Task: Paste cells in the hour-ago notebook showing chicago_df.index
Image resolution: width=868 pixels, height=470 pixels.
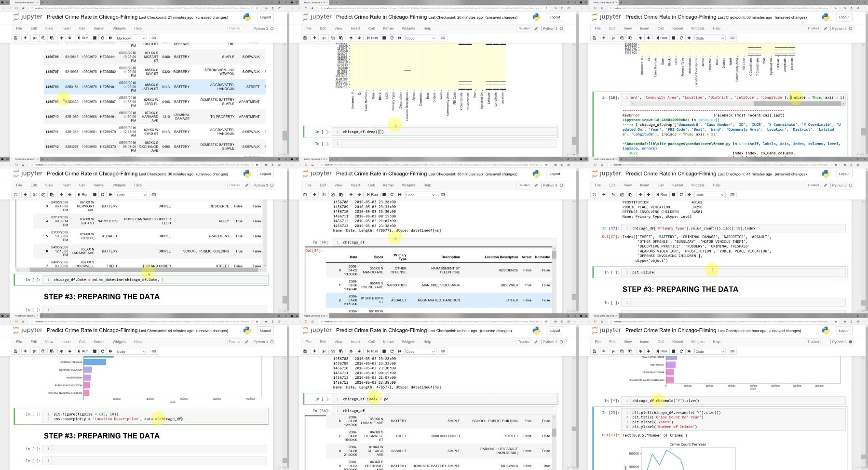Action: [341, 351]
